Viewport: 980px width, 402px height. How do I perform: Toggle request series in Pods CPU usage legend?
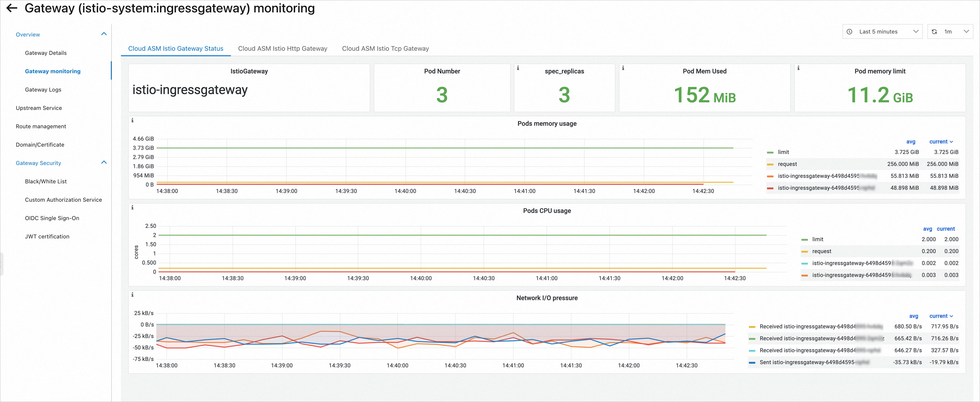pos(822,251)
